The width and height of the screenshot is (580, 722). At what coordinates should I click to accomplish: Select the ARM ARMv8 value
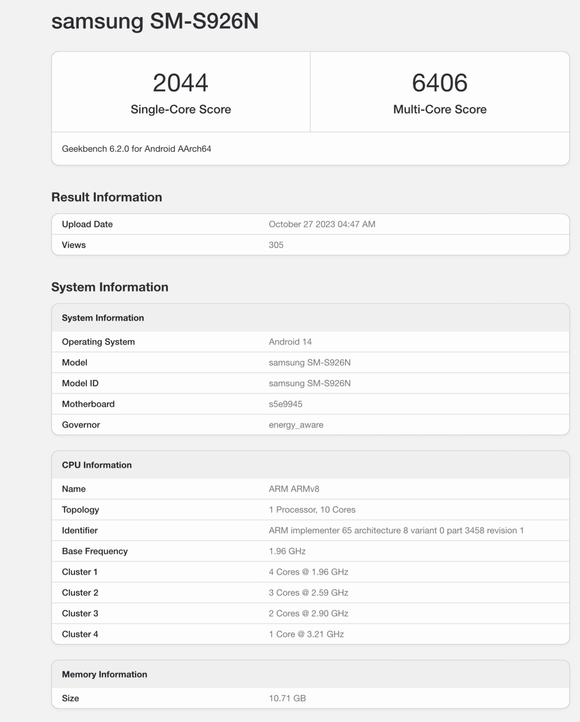(x=294, y=489)
